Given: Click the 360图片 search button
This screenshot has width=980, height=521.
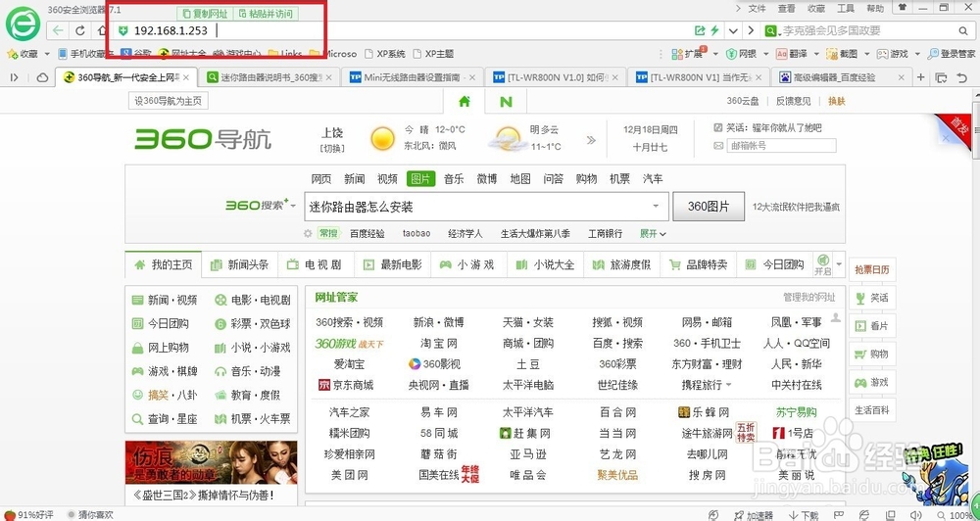Looking at the screenshot, I should pyautogui.click(x=709, y=207).
